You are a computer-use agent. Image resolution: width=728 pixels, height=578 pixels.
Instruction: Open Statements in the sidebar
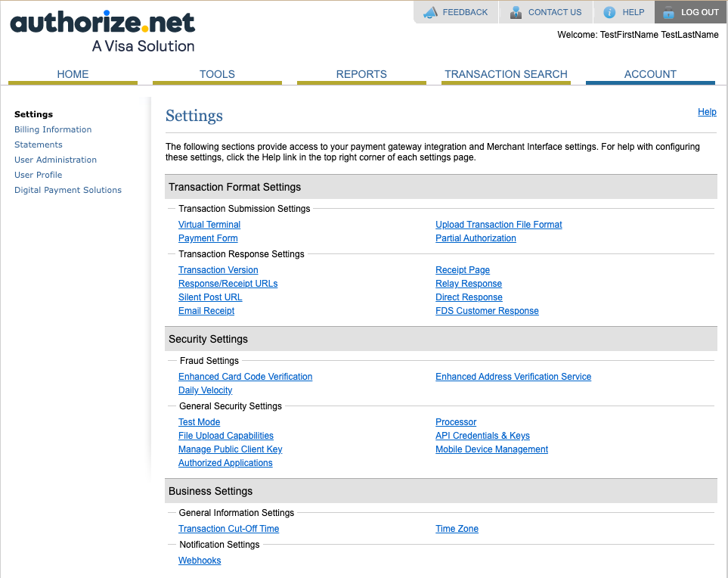[x=38, y=144]
